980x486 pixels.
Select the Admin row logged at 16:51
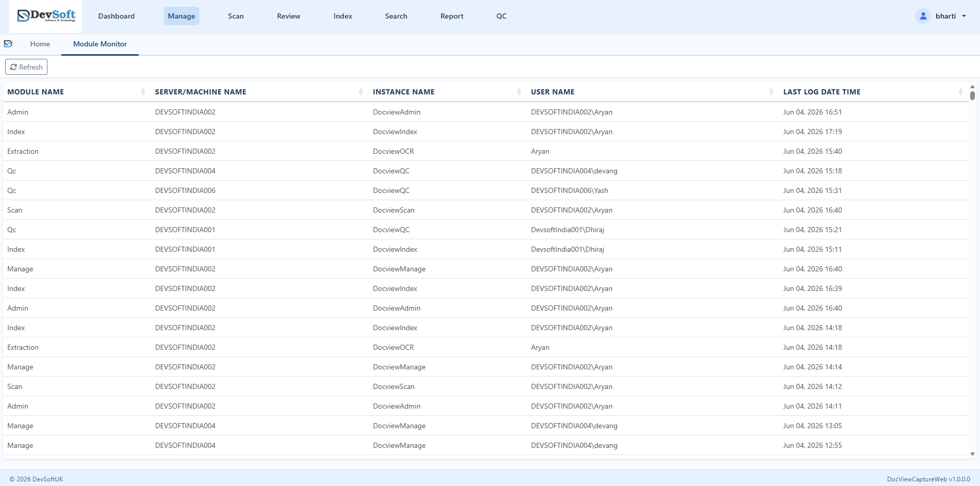486,112
